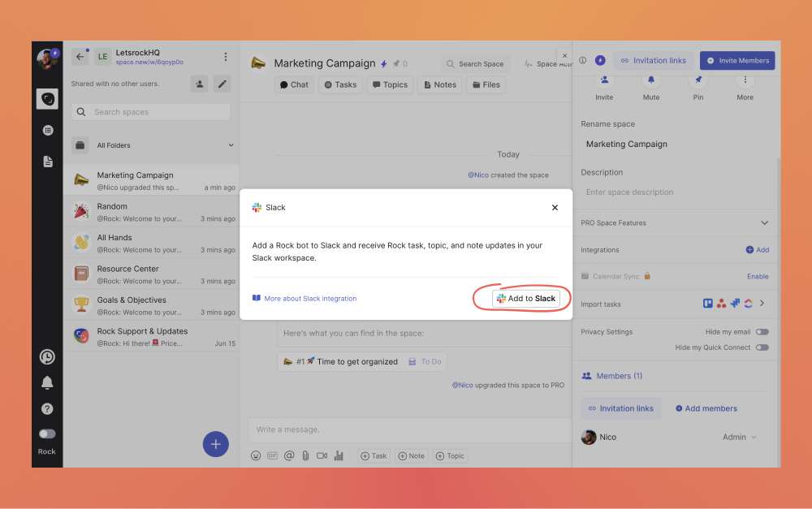Open the Goals & Objectives space
This screenshot has width=812, height=509.
pos(151,305)
